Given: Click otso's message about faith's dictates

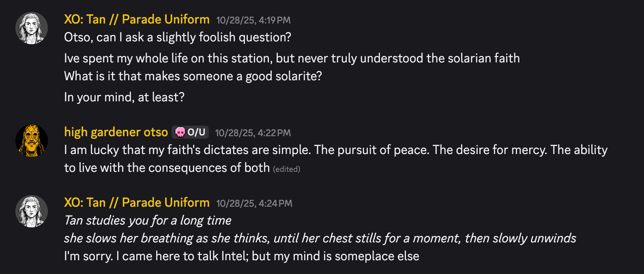Looking at the screenshot, I should pos(335,150).
